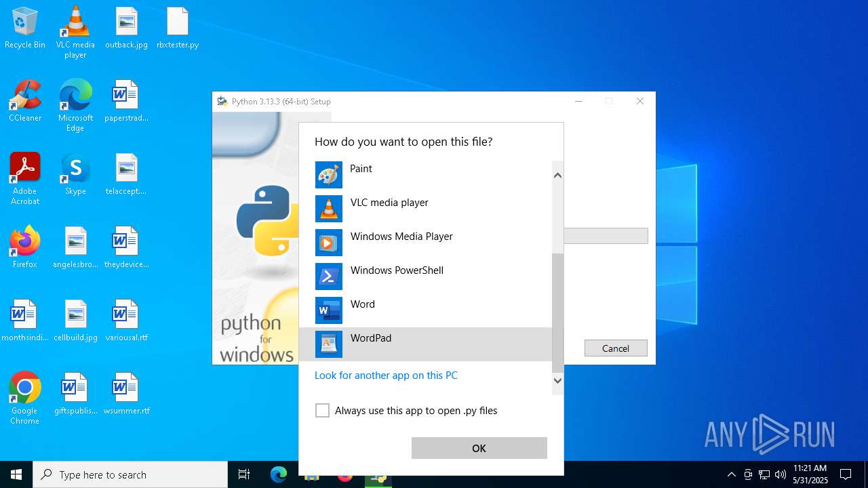Select Windows PowerShell text label

point(397,270)
